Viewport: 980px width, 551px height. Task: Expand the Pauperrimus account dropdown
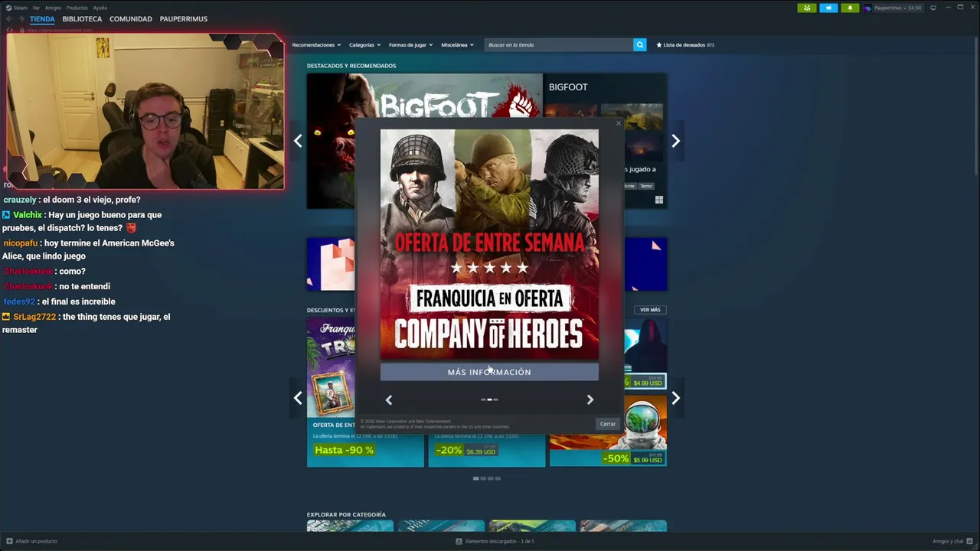click(897, 8)
